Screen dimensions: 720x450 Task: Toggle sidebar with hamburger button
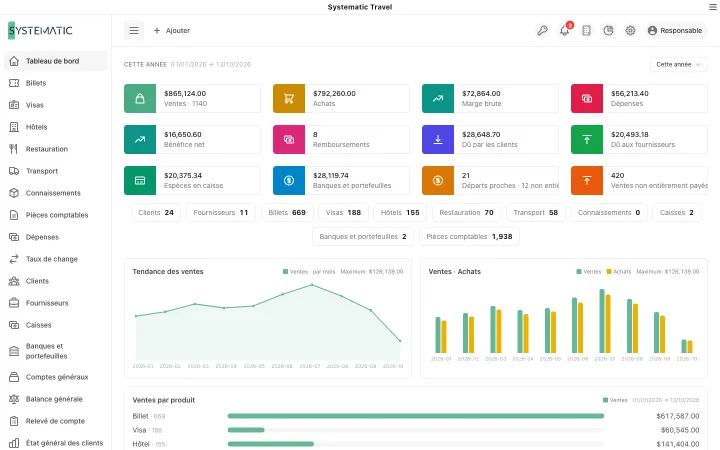click(134, 30)
